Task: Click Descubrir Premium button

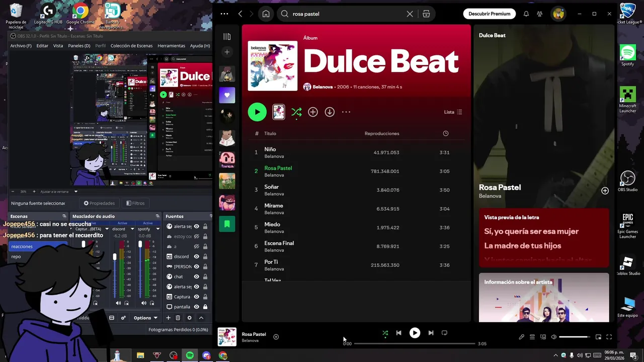Action: point(490,14)
